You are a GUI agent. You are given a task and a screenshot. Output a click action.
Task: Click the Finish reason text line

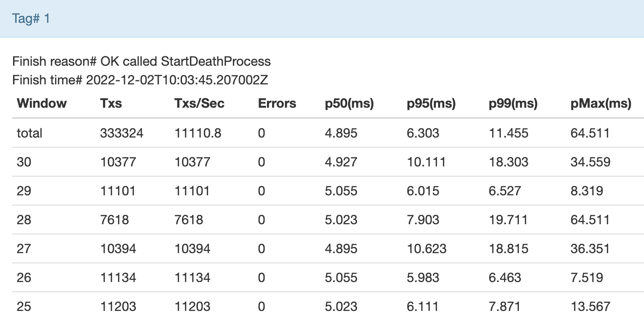coord(141,61)
